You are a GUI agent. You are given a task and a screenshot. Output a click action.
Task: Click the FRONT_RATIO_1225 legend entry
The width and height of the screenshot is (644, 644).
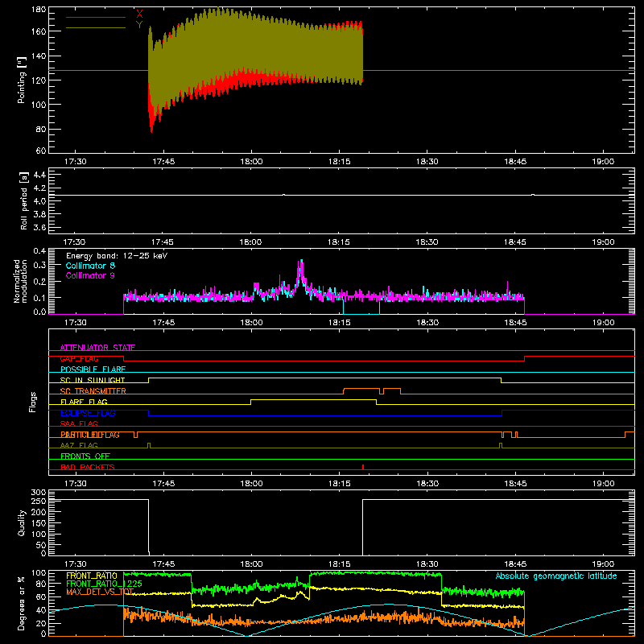point(104,584)
